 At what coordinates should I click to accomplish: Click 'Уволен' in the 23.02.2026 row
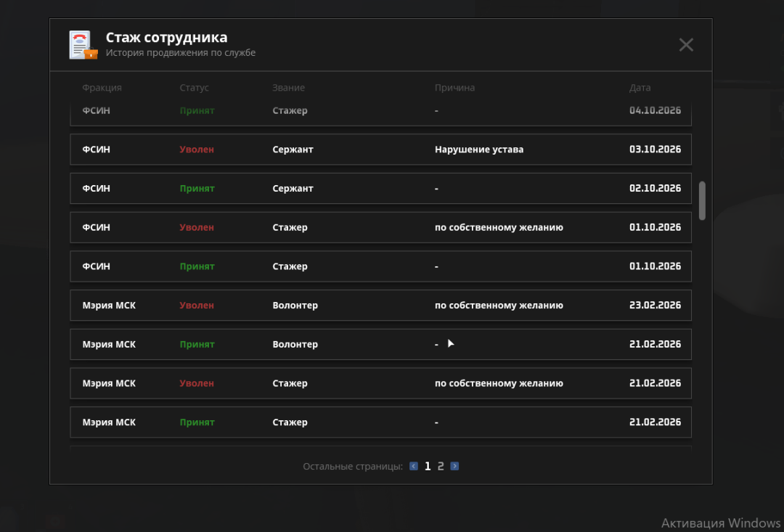coord(197,306)
